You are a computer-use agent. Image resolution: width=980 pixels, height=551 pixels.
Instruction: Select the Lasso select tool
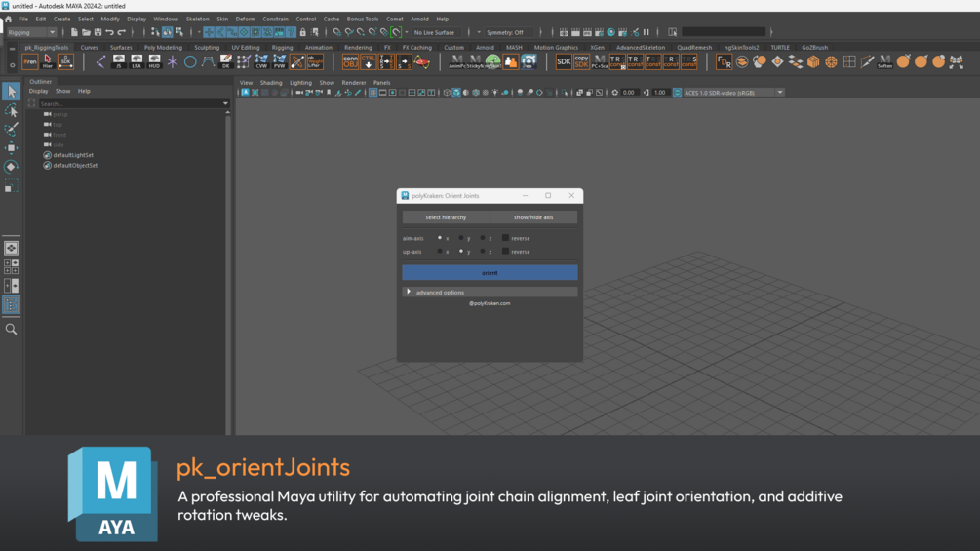[12, 110]
